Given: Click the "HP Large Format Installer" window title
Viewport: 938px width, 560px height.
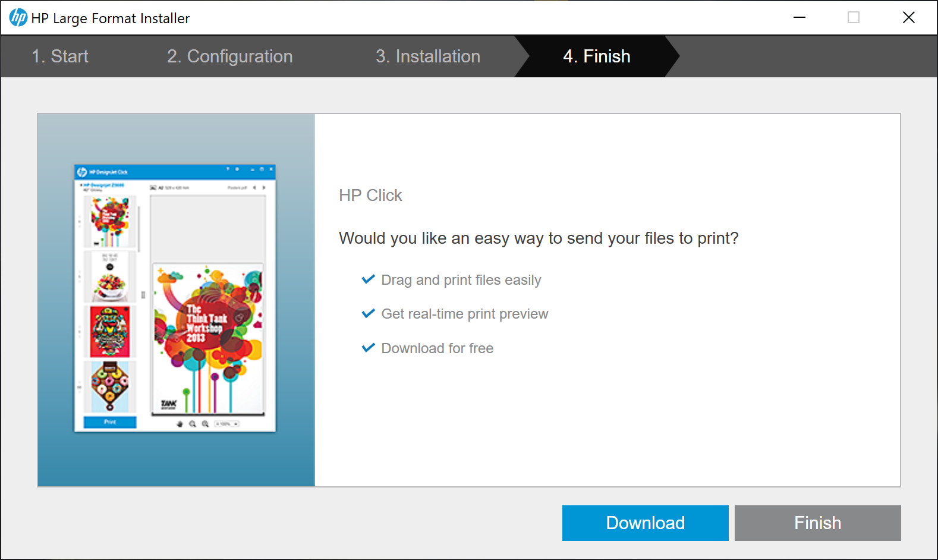Looking at the screenshot, I should pos(111,18).
